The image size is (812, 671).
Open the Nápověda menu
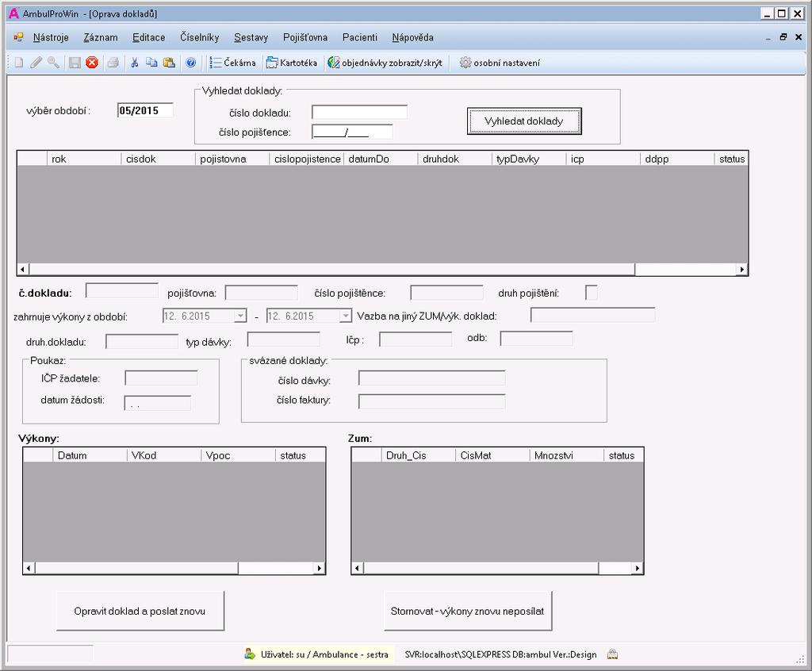click(x=412, y=37)
